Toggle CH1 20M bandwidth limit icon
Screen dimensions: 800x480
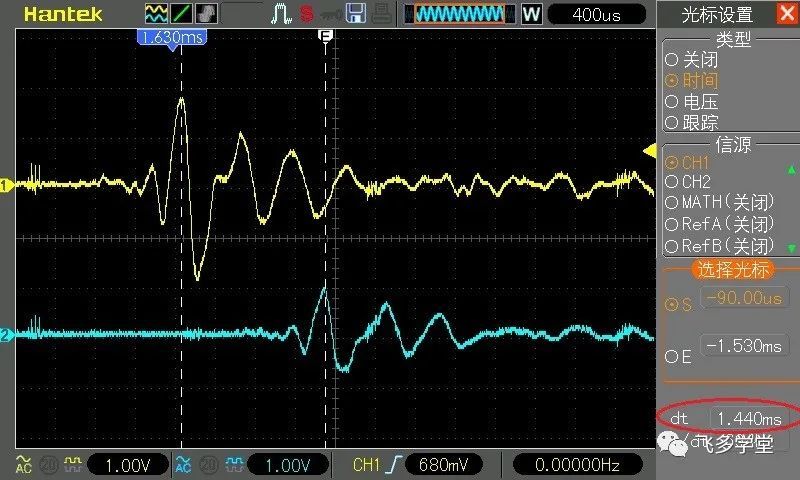pos(48,464)
